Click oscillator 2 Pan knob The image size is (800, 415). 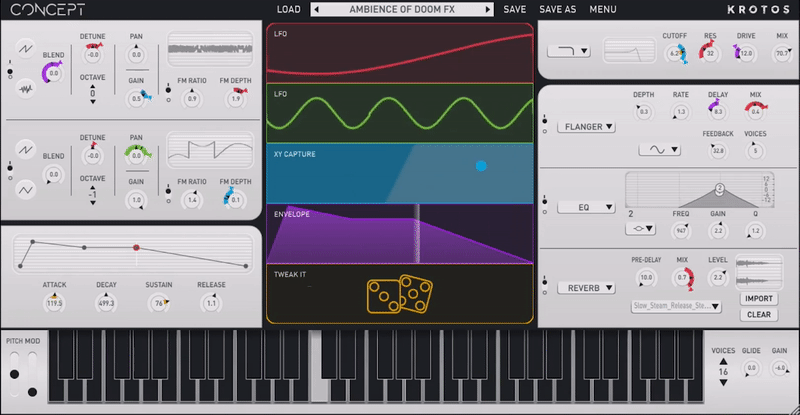136,156
